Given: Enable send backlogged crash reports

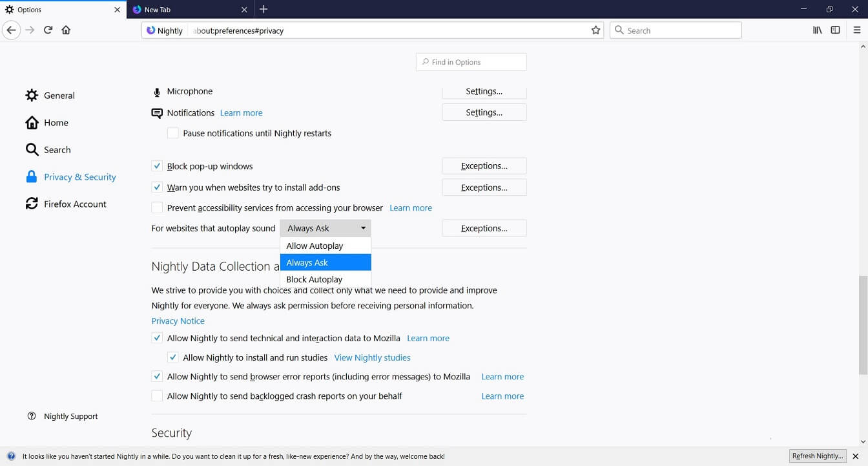Looking at the screenshot, I should coord(157,396).
